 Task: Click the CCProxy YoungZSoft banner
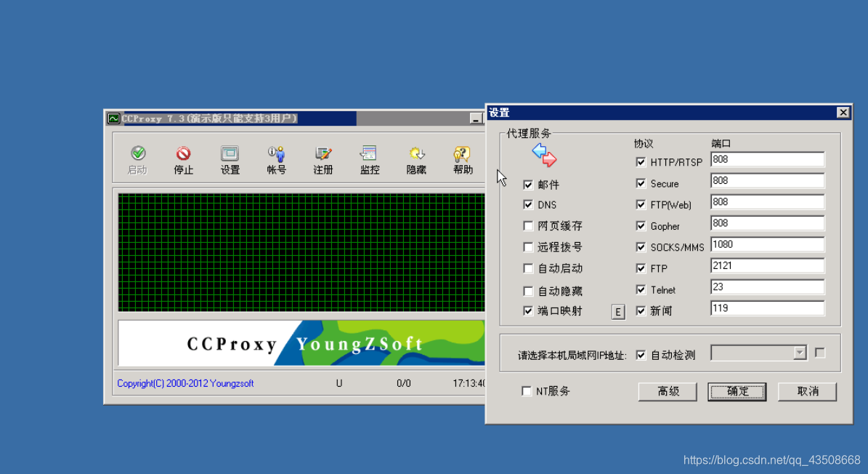pyautogui.click(x=301, y=342)
